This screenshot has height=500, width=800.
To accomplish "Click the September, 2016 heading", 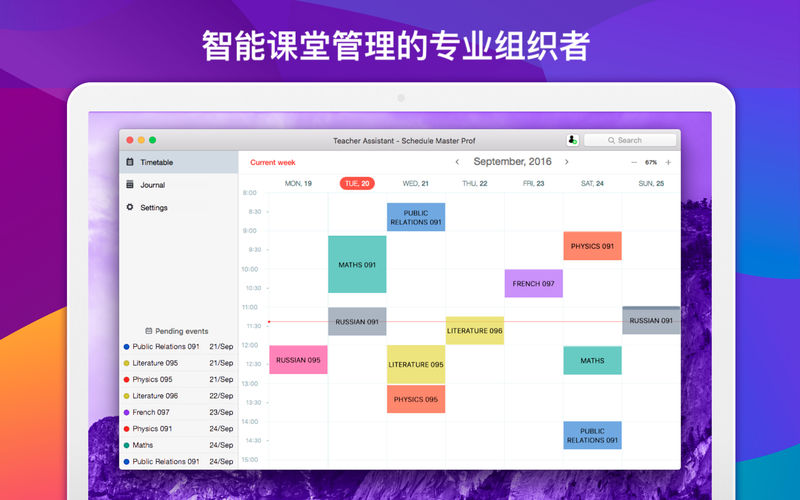I will (512, 162).
